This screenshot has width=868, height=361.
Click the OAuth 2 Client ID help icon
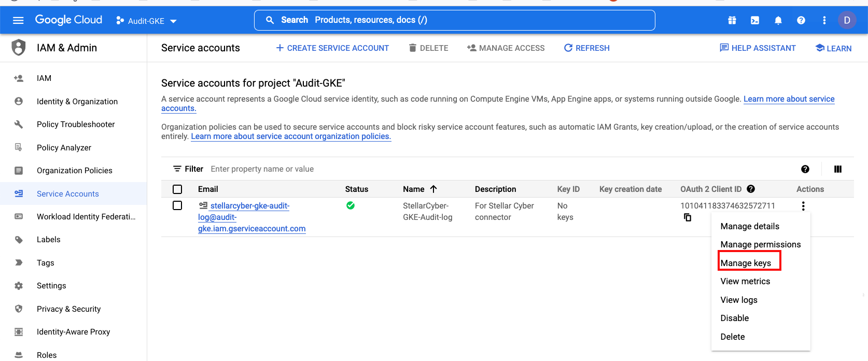click(751, 189)
